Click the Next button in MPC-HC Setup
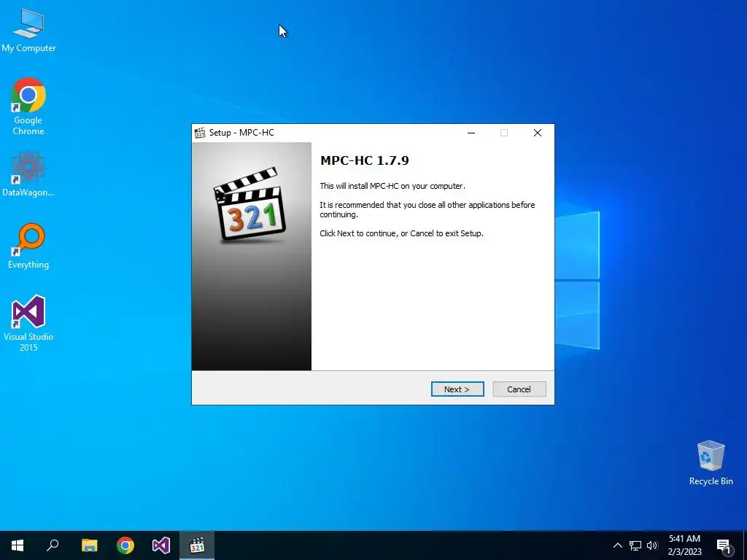The height and width of the screenshot is (560, 747). 457,389
